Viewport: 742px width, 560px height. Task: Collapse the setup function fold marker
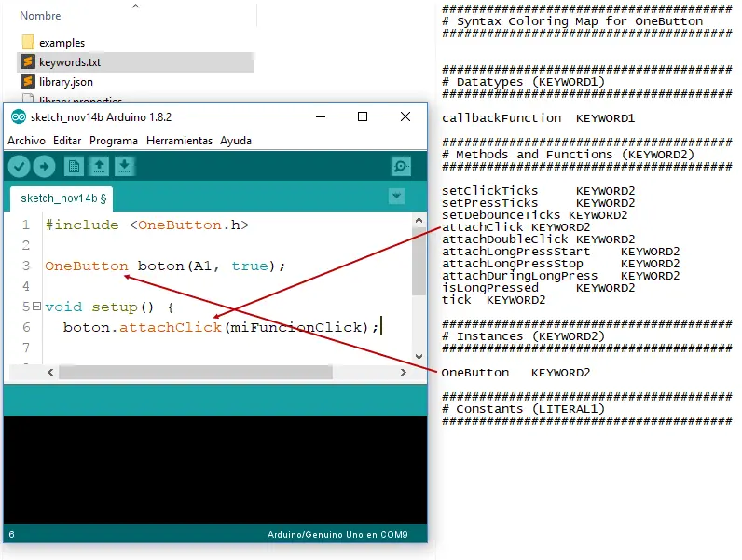pyautogui.click(x=36, y=307)
